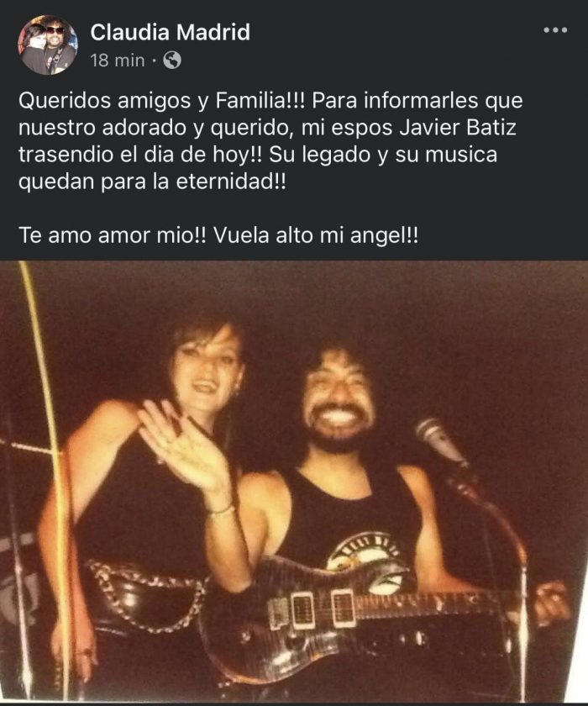The width and height of the screenshot is (588, 706).
Task: Open Claudia Madrid's profile from her name
Action: tap(170, 32)
